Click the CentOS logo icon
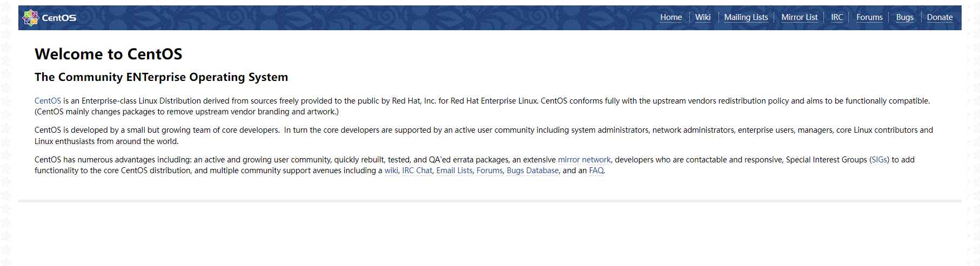 click(31, 18)
